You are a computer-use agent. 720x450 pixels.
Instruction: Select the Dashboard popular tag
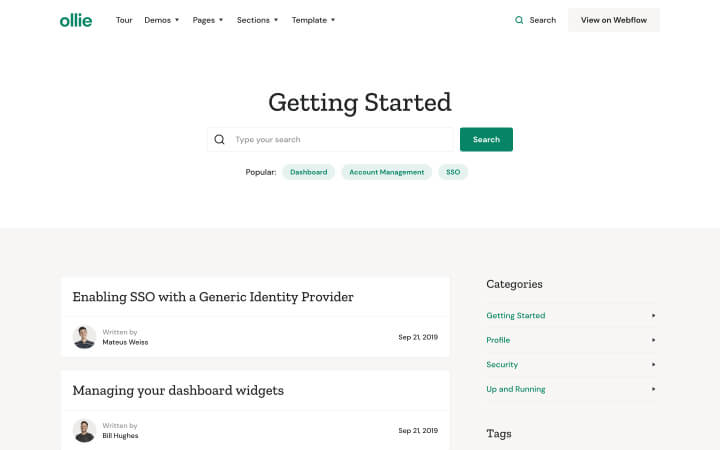pyautogui.click(x=309, y=172)
